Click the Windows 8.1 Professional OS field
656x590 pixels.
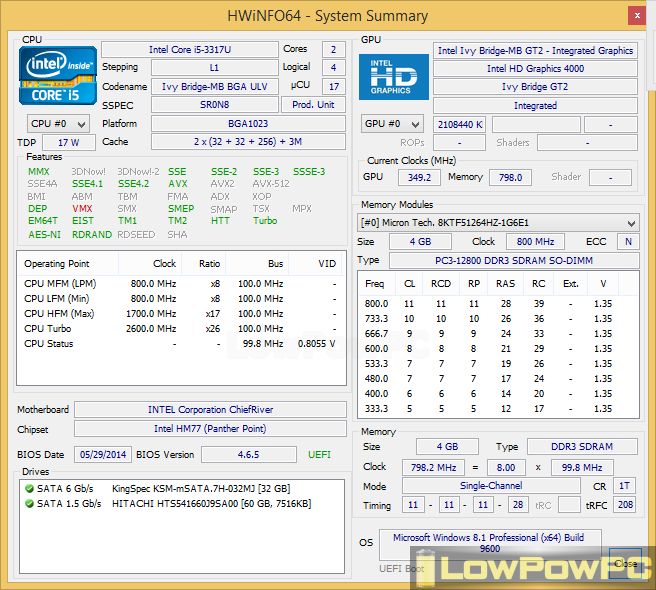[490, 543]
